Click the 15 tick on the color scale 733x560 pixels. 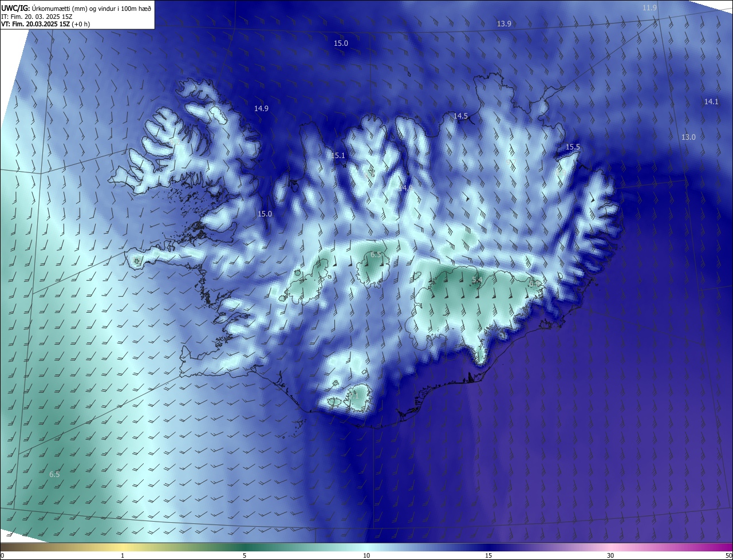point(488,555)
